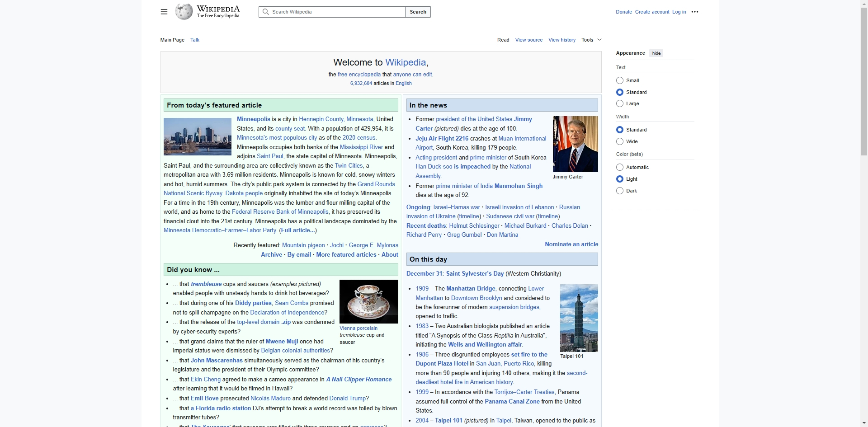868x427 pixels.
Task: Switch to the Talk tab
Action: click(195, 40)
